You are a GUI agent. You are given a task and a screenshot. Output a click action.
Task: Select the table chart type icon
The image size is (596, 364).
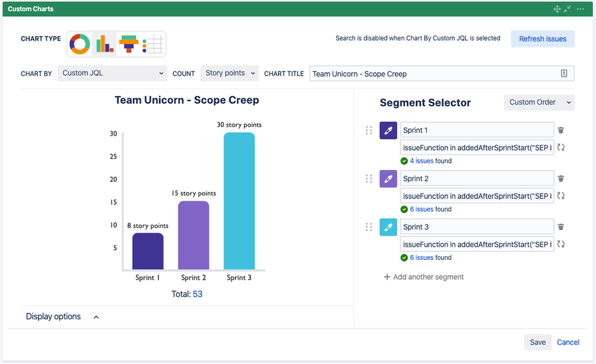coord(153,44)
